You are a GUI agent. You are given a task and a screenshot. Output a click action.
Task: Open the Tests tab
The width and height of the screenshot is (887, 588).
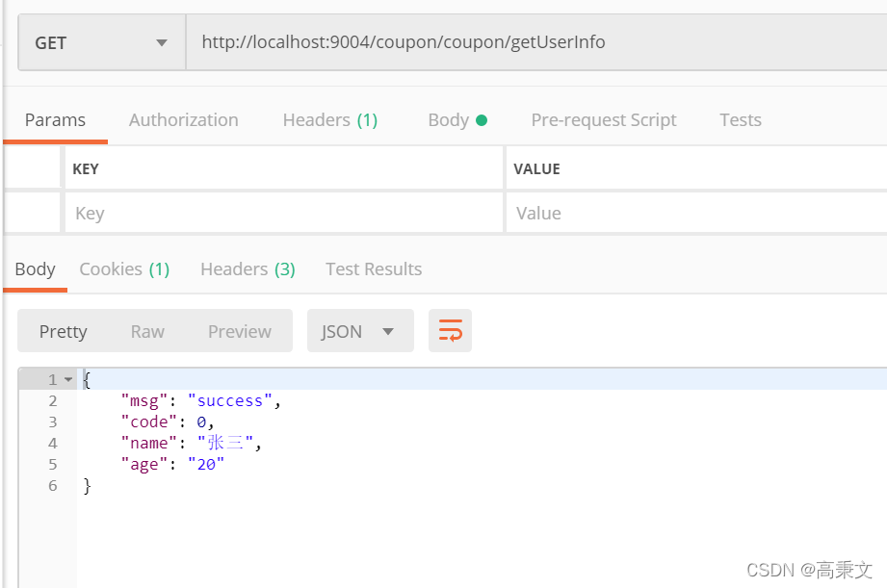click(740, 120)
